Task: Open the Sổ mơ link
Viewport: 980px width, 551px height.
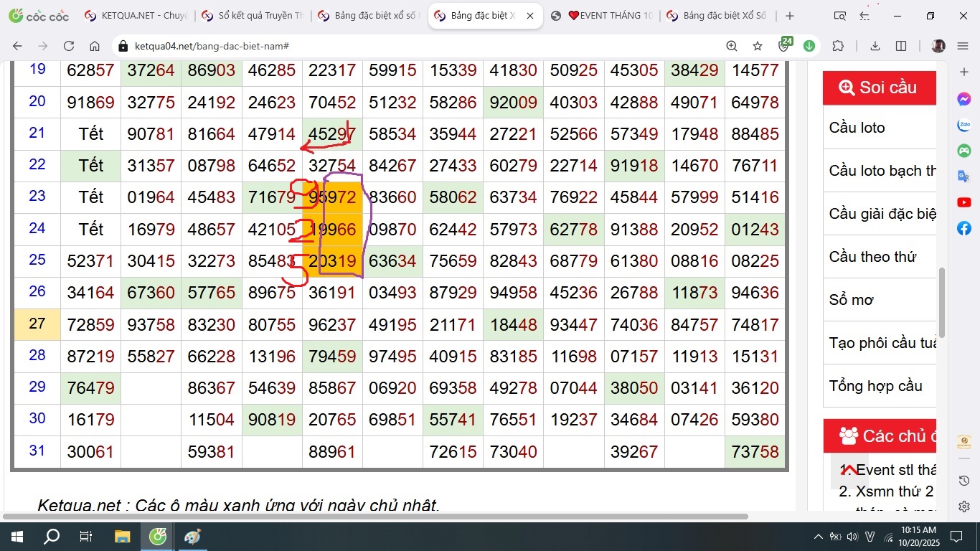Action: tap(852, 300)
